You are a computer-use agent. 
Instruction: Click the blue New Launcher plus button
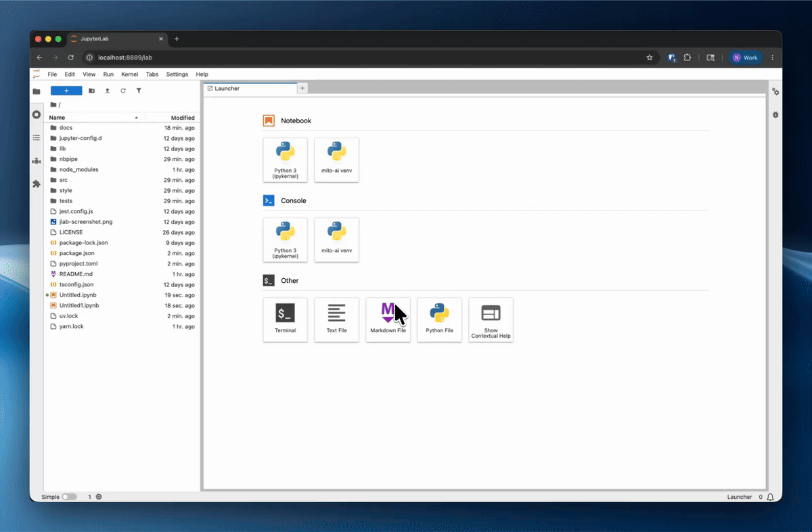pos(66,91)
